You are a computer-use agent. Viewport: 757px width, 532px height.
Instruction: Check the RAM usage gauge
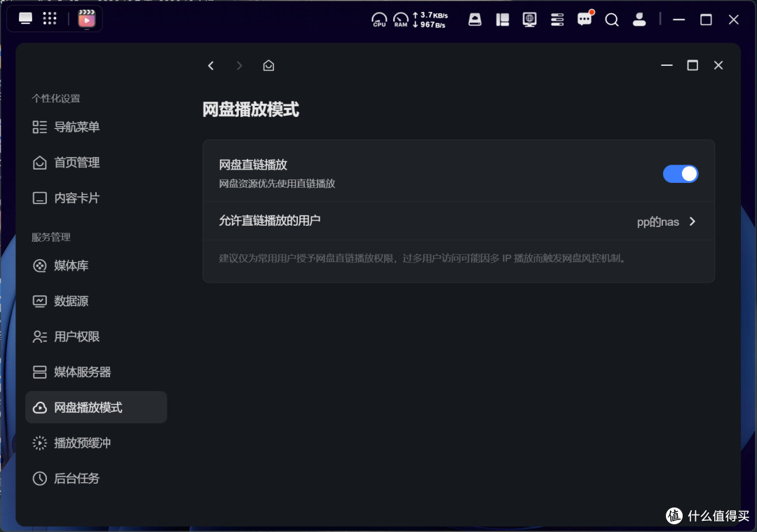tap(400, 20)
